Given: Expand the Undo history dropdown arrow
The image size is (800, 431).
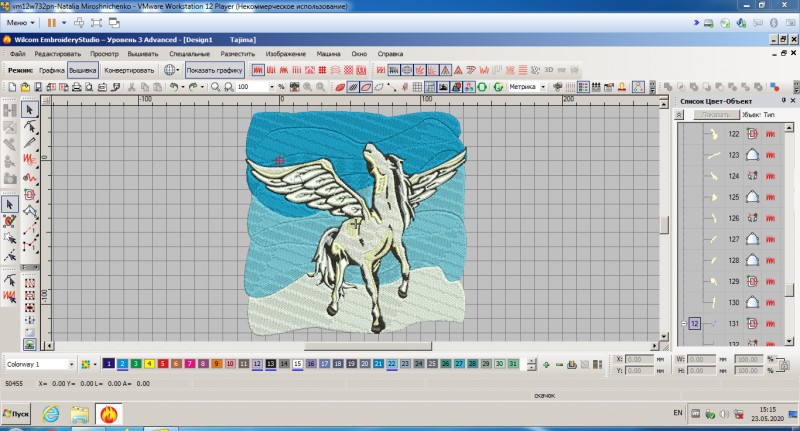Looking at the screenshot, I should (x=183, y=87).
